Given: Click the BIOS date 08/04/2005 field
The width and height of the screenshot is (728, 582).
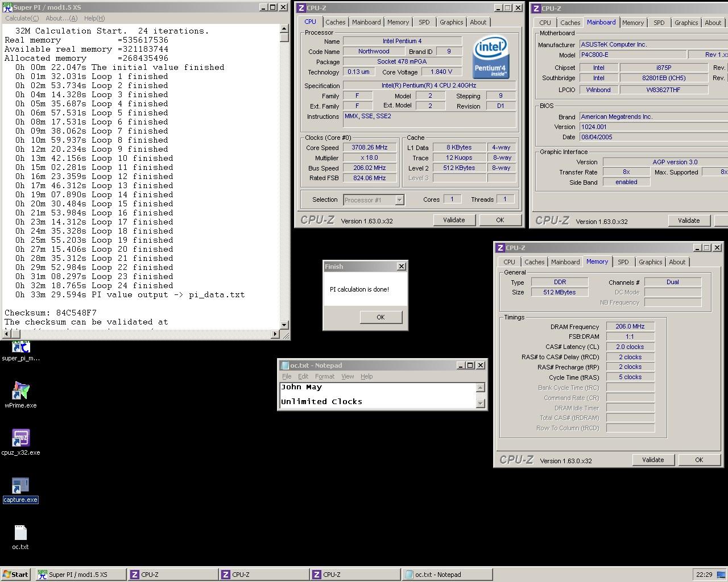Looking at the screenshot, I should click(653, 137).
